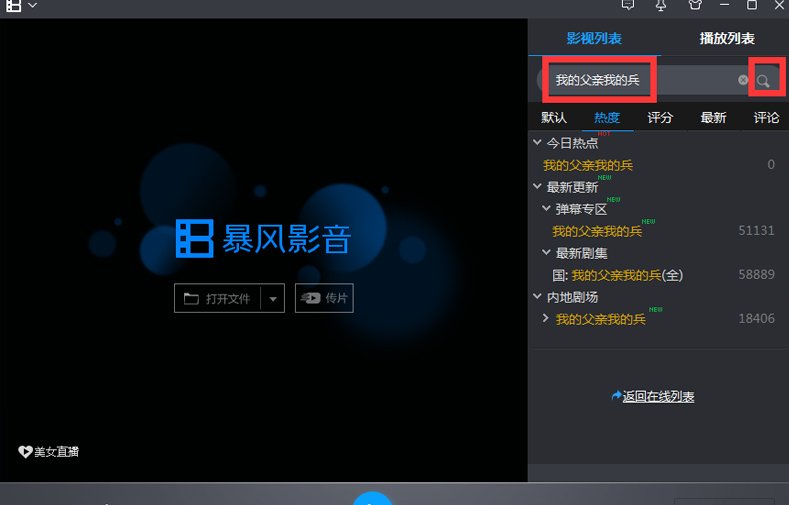The width and height of the screenshot is (789, 505).
Task: Collapse the 最新剧集 subgroup
Action: pyautogui.click(x=546, y=252)
